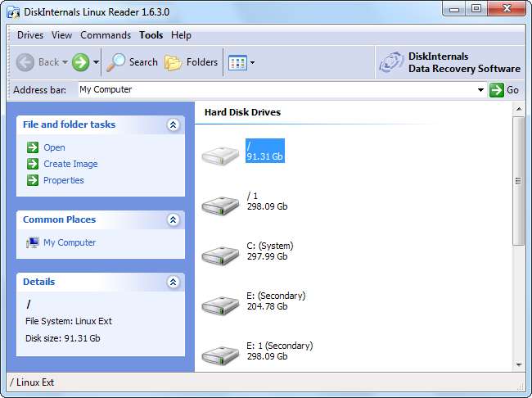The width and height of the screenshot is (532, 398).
Task: Open the address bar dropdown list
Action: (x=480, y=90)
